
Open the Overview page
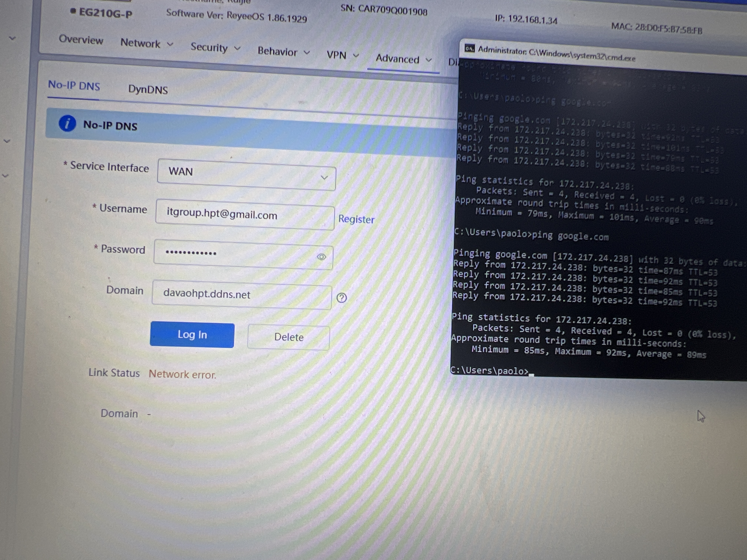(x=81, y=40)
